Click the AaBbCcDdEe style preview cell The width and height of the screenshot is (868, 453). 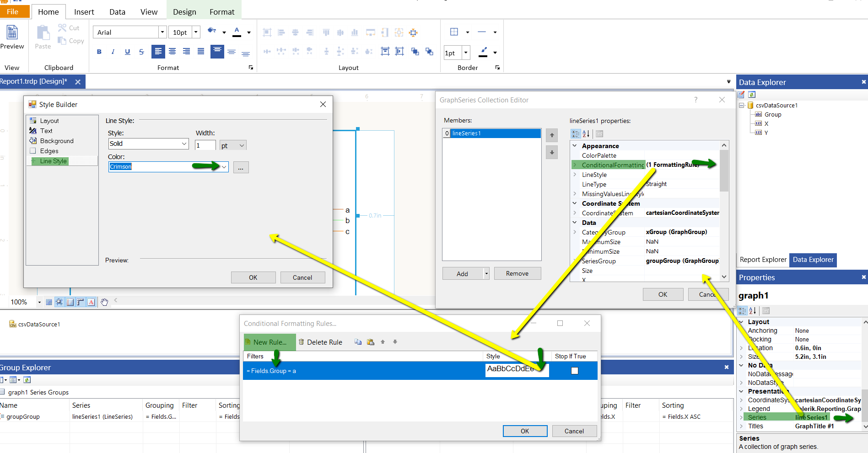tap(517, 370)
